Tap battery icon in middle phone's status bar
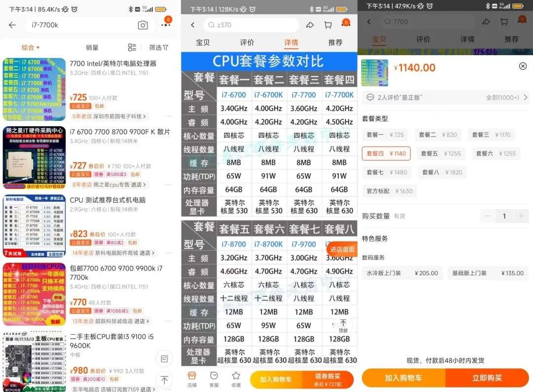 [342, 9]
